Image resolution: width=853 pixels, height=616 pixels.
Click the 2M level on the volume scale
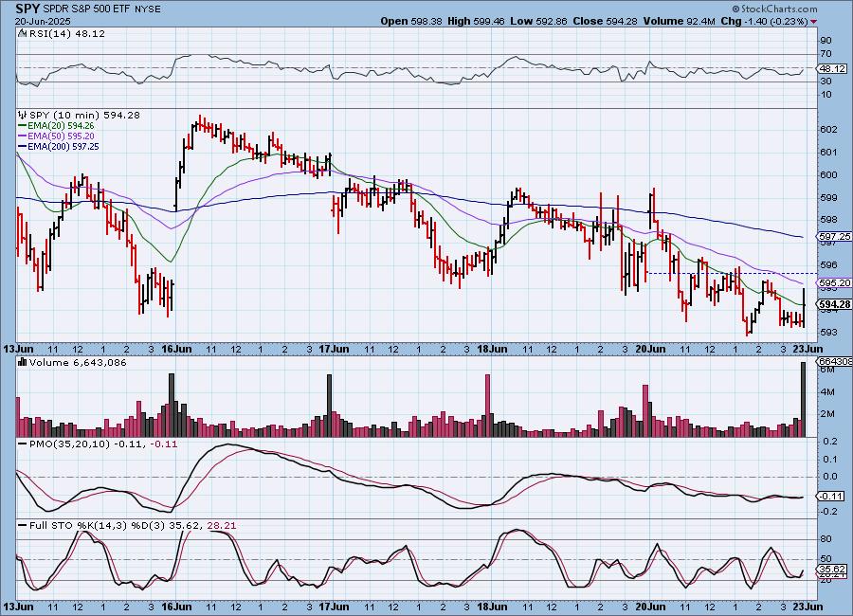(827, 414)
